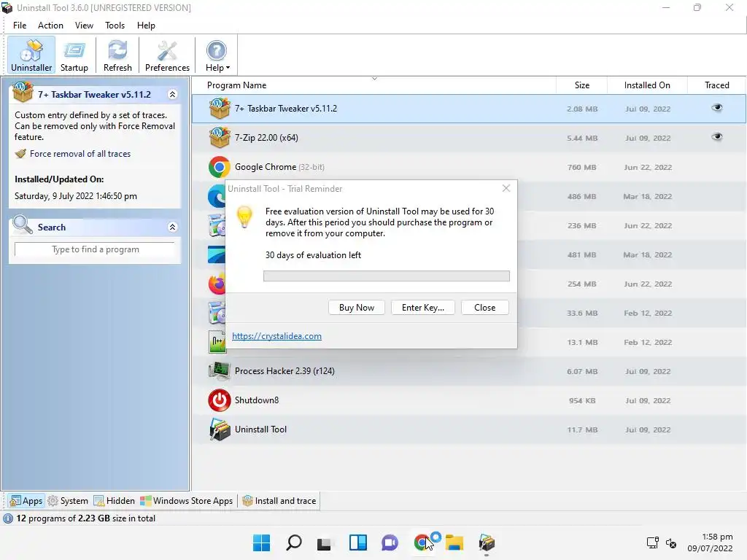This screenshot has width=747, height=560.
Task: Click the Buy Now button
Action: (356, 308)
